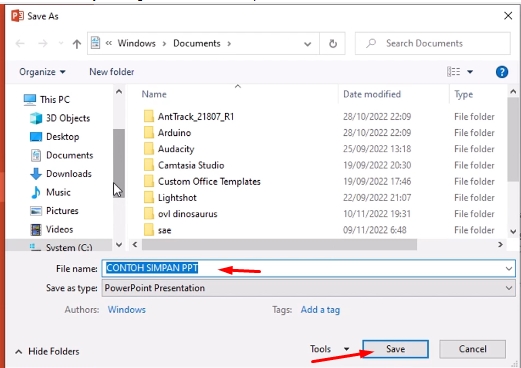
Task: Sort by the Date modified column header
Action: (372, 94)
